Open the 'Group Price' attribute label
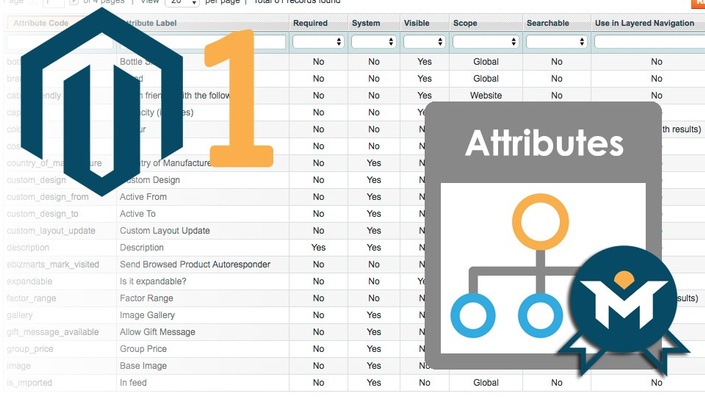Viewport: 705px width, 397px height. 143,349
